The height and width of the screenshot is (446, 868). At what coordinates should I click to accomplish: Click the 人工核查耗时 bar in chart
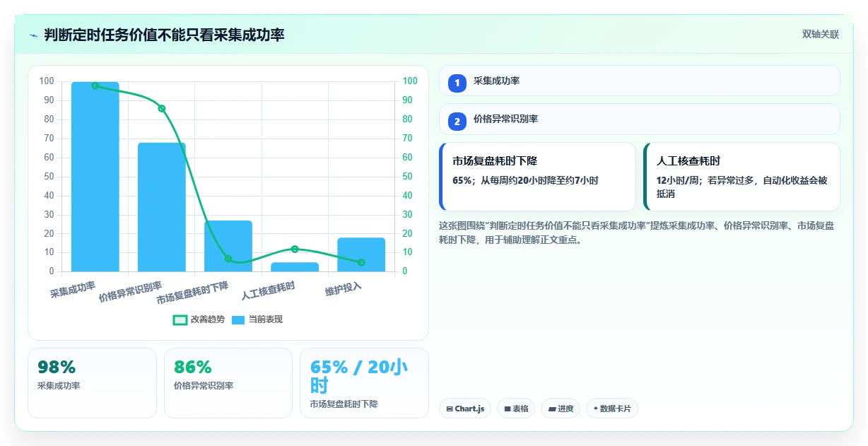point(295,267)
